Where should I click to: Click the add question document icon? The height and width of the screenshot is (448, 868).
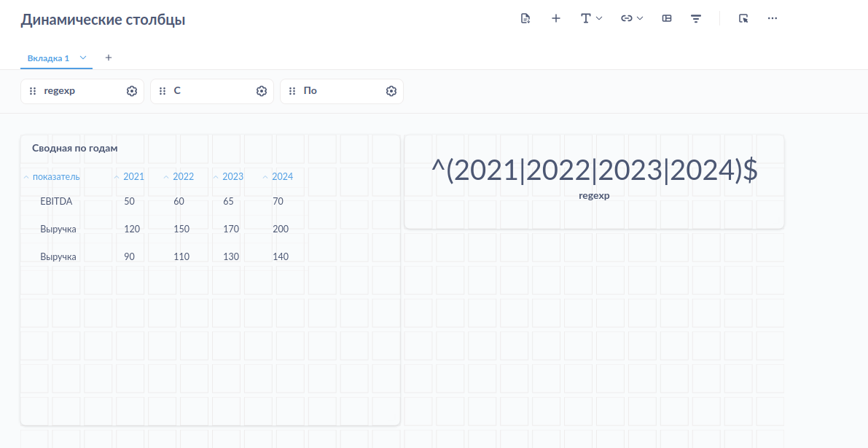[525, 18]
